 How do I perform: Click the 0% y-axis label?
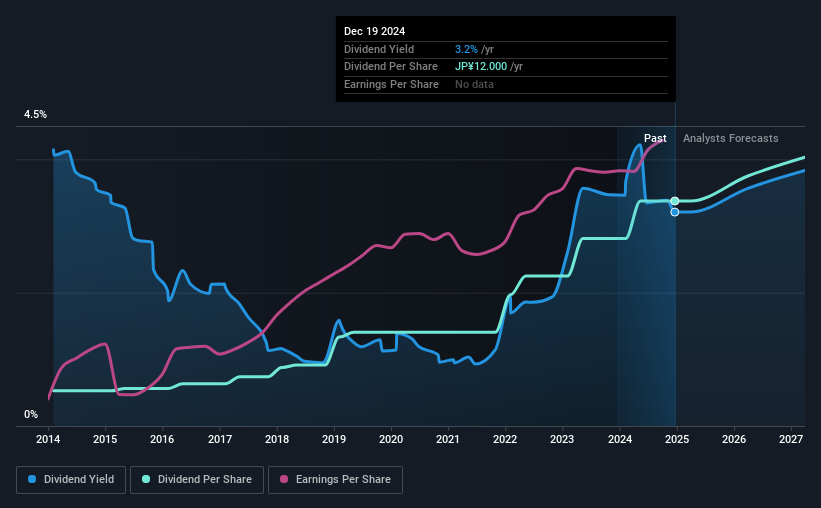click(31, 415)
